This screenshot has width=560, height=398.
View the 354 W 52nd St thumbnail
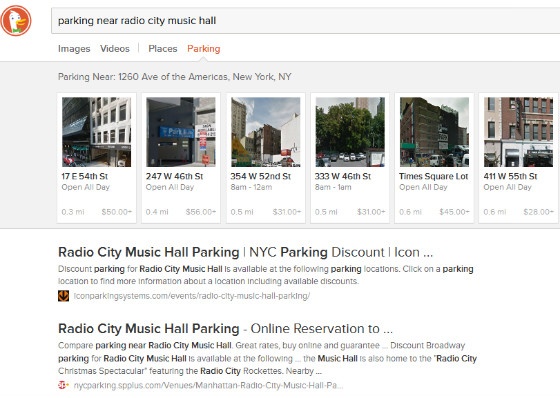(265, 132)
